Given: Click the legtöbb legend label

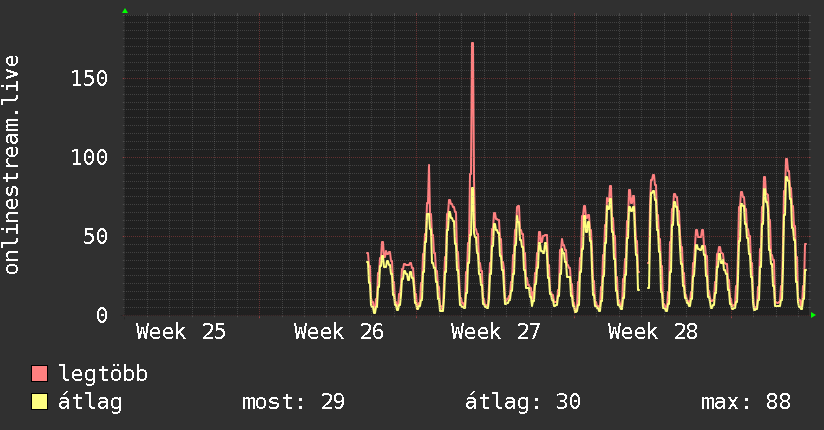Looking at the screenshot, I should click(x=103, y=374).
